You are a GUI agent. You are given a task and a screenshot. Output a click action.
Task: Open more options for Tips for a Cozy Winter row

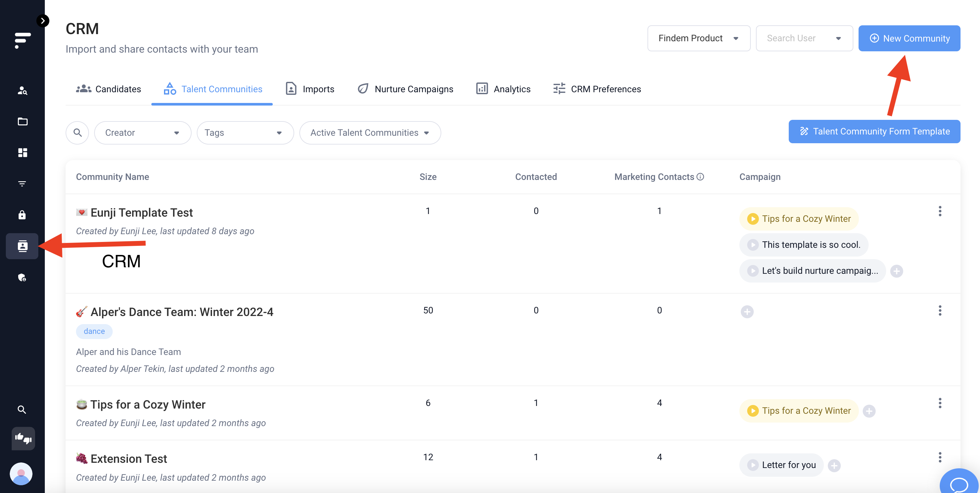point(940,403)
